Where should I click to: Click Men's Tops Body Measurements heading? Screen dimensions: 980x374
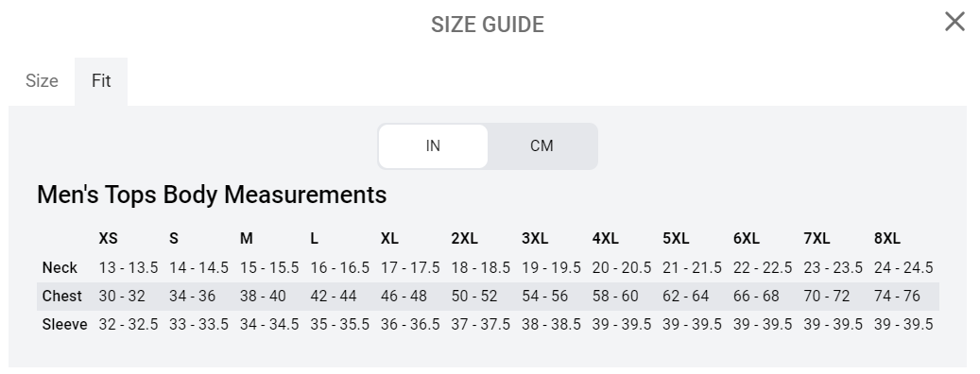(x=212, y=195)
